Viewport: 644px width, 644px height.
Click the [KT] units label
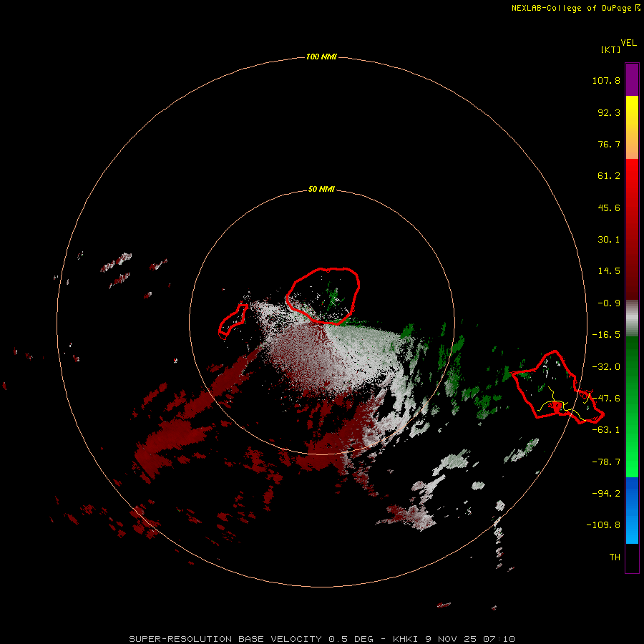(x=610, y=49)
